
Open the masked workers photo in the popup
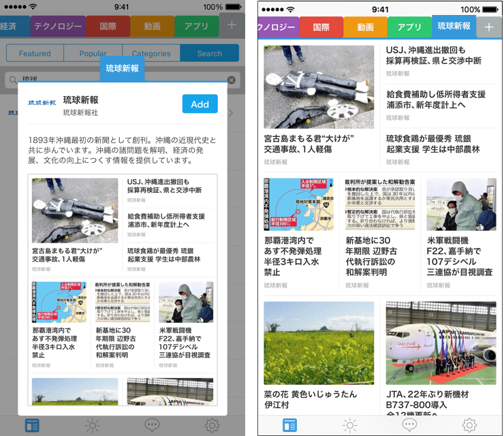186,302
